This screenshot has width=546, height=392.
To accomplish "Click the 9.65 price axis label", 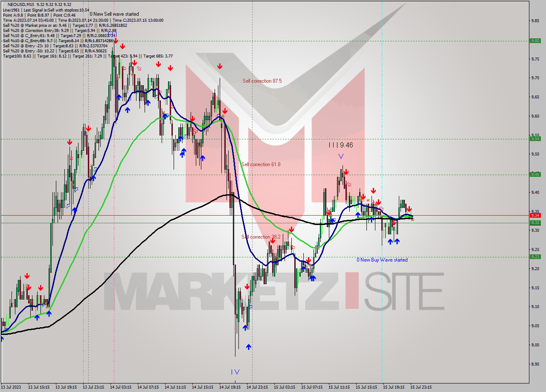I will click(536, 97).
